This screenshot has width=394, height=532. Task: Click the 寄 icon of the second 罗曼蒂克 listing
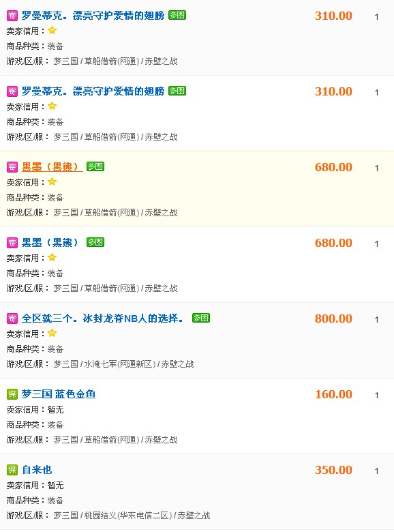(x=12, y=91)
